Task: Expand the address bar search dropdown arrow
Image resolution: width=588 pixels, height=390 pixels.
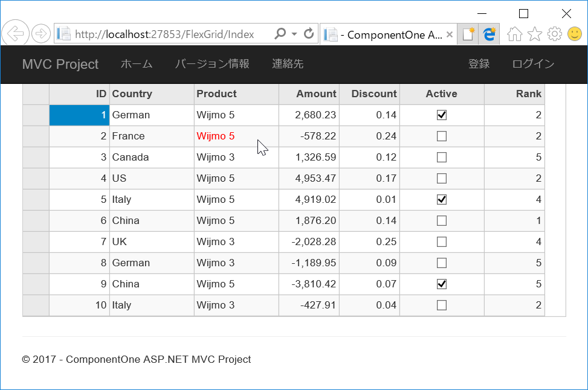Action: (294, 34)
